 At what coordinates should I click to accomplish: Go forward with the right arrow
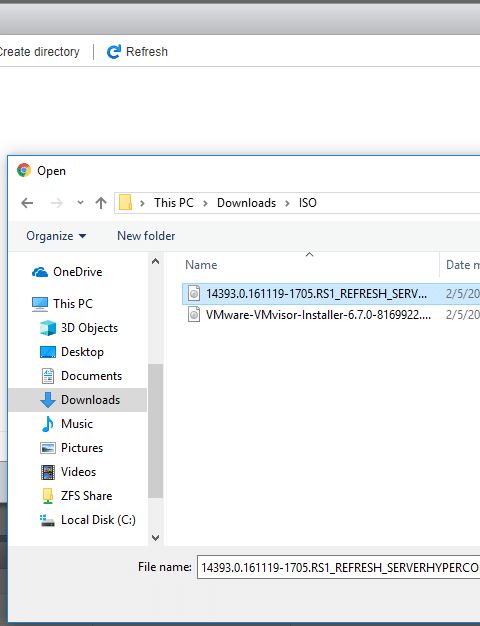pos(57,203)
